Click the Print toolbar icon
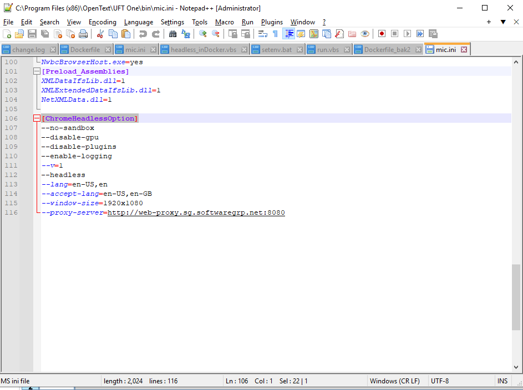Image resolution: width=523 pixels, height=390 pixels. pos(83,34)
